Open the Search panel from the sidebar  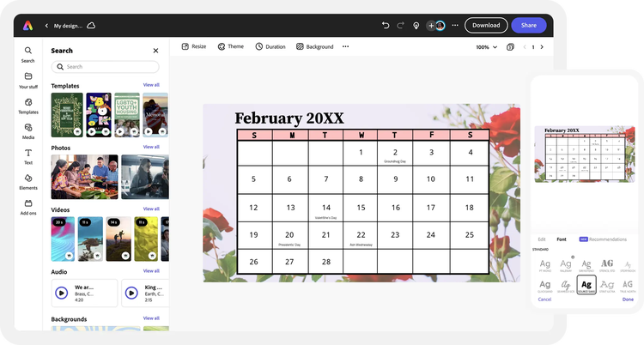(x=28, y=55)
